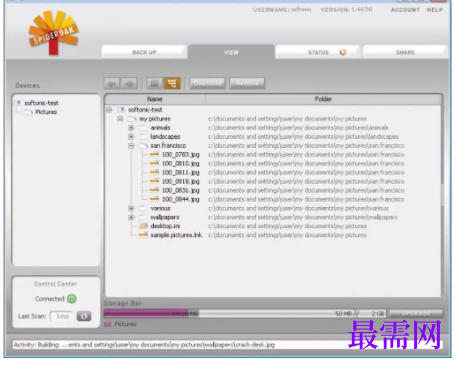Select file 100_0831.jpg
The height and width of the screenshot is (366, 460).
[x=181, y=190]
